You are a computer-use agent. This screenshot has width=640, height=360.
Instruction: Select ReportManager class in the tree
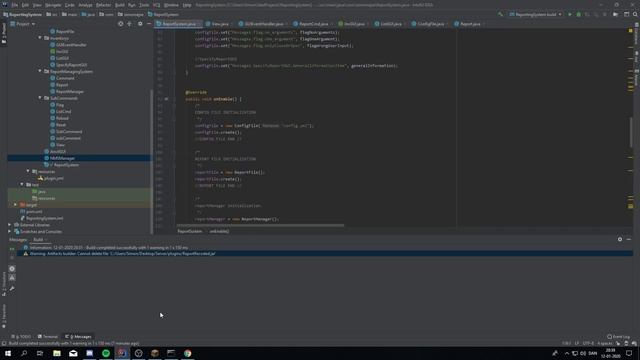(70, 91)
